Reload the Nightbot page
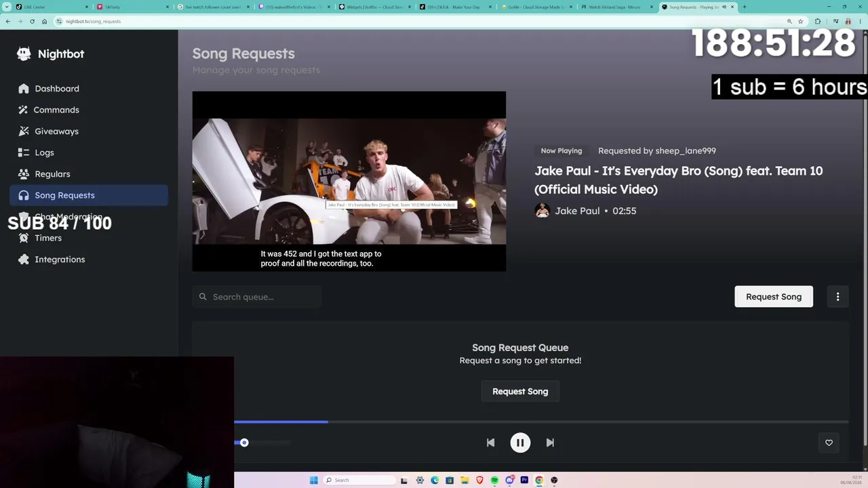 (x=32, y=21)
